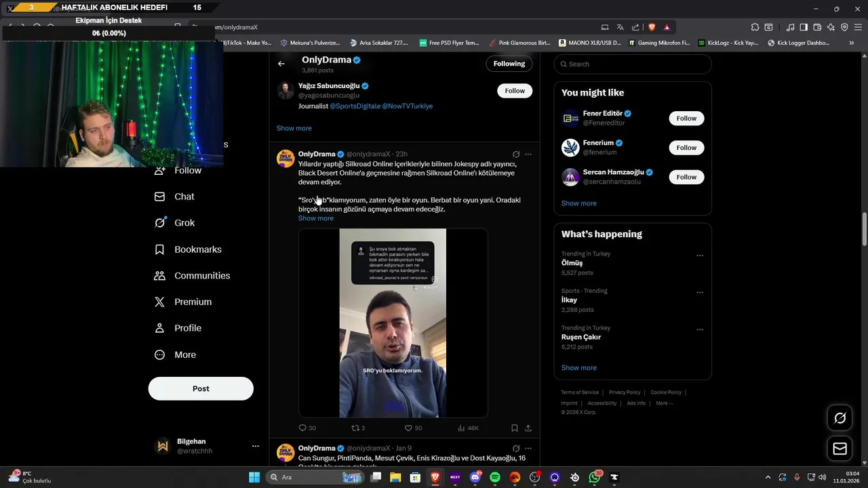Open the İlkay trending topic
This screenshot has height=488, width=868.
569,300
